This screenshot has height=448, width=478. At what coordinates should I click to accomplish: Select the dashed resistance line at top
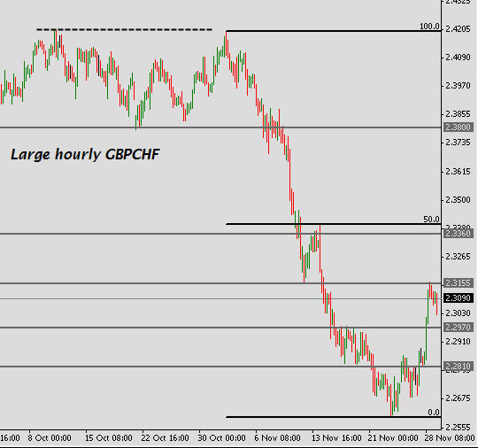tap(125, 29)
